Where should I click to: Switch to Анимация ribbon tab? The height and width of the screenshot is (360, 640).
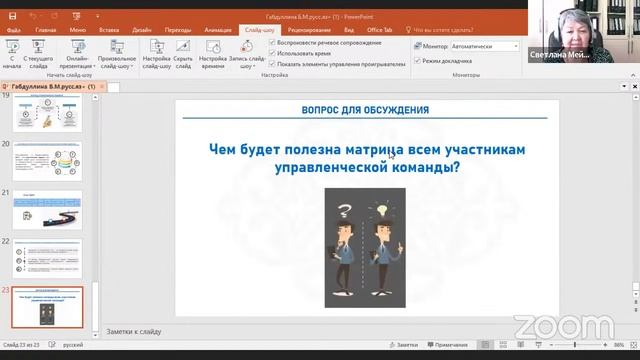coord(218,30)
